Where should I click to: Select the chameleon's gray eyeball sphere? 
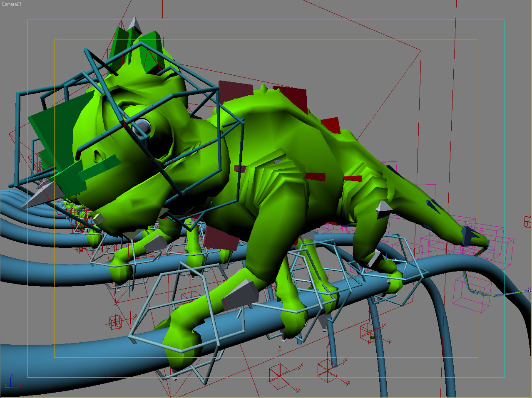click(x=142, y=126)
